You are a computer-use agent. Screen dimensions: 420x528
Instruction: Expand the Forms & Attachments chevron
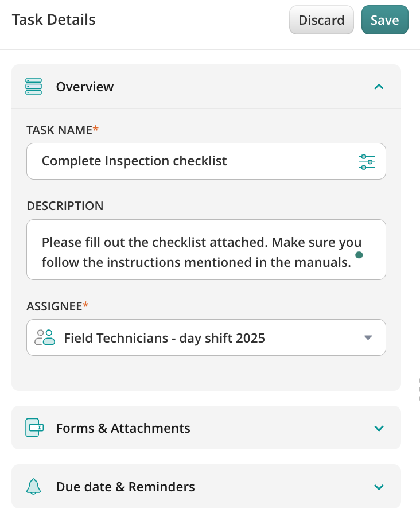378,428
